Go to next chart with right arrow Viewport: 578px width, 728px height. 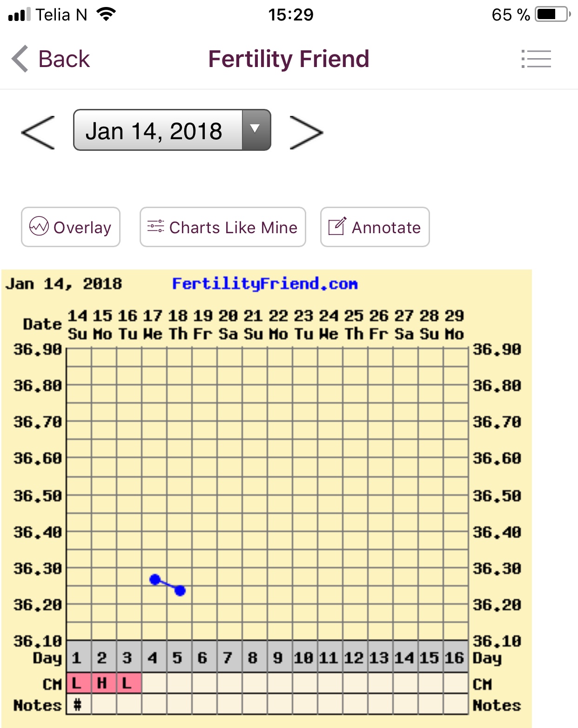click(x=306, y=133)
